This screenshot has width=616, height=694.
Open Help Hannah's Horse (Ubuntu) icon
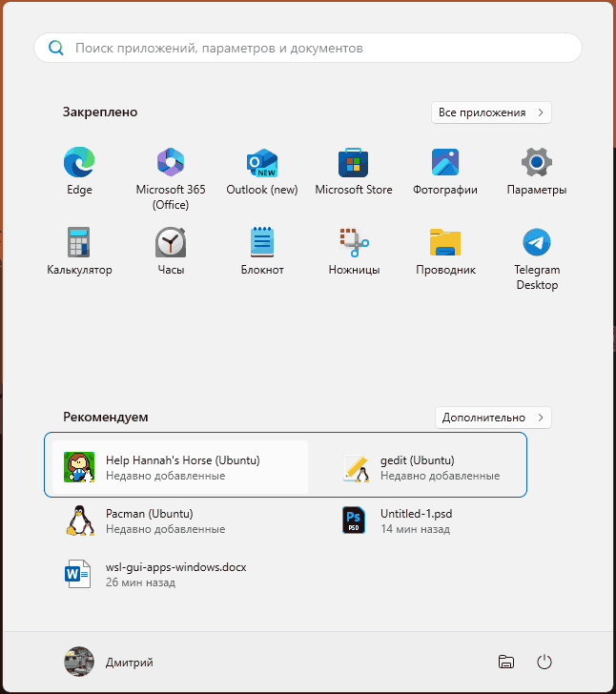click(79, 467)
